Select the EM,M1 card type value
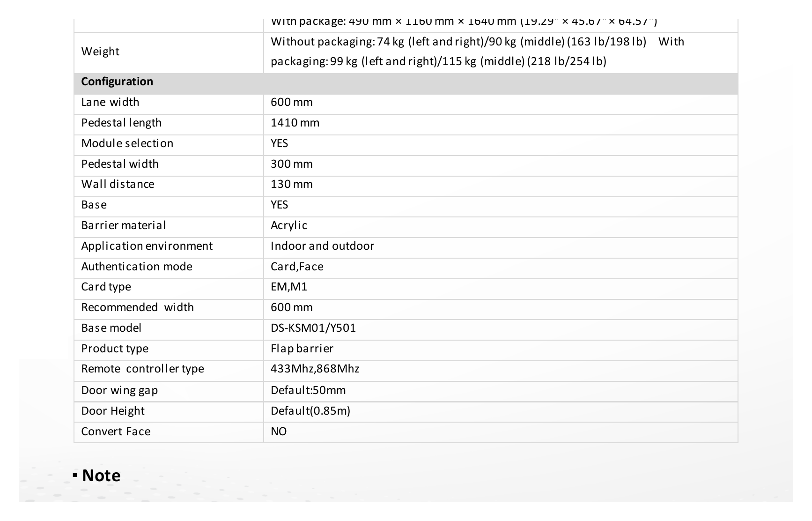812x521 pixels. pos(289,287)
